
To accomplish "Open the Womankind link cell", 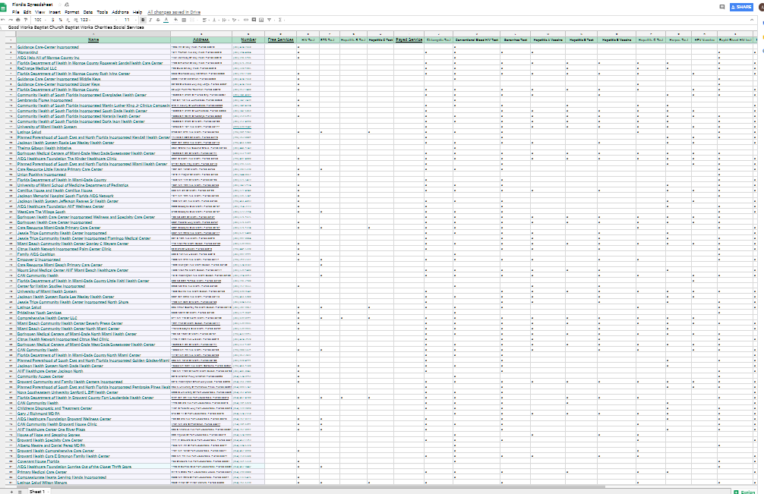I will tap(28, 53).
